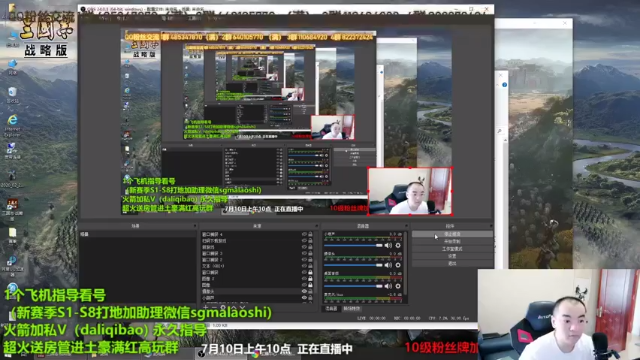Adjust 摄像头 mixer volume slider
This screenshot has width=640, height=360.
coord(353,265)
